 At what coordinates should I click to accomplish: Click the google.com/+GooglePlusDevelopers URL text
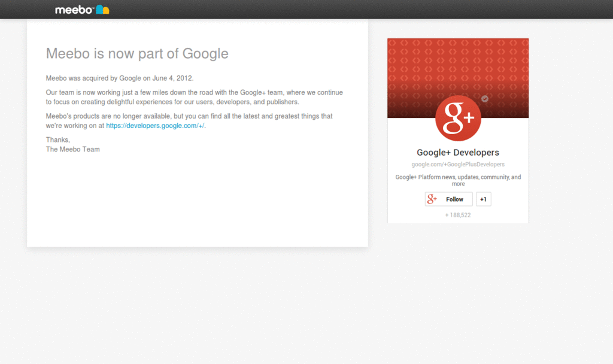pyautogui.click(x=458, y=164)
